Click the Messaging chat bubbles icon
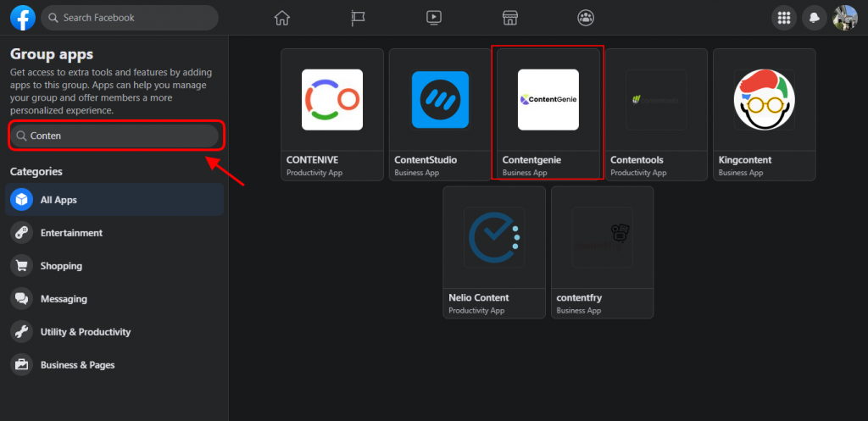Viewport: 868px width, 421px height. coord(21,299)
